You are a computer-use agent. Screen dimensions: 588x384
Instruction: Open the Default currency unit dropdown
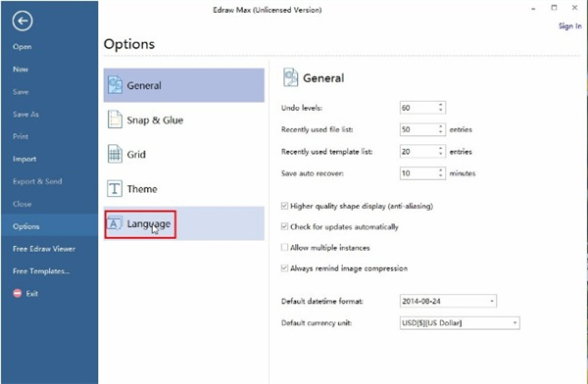pos(460,323)
